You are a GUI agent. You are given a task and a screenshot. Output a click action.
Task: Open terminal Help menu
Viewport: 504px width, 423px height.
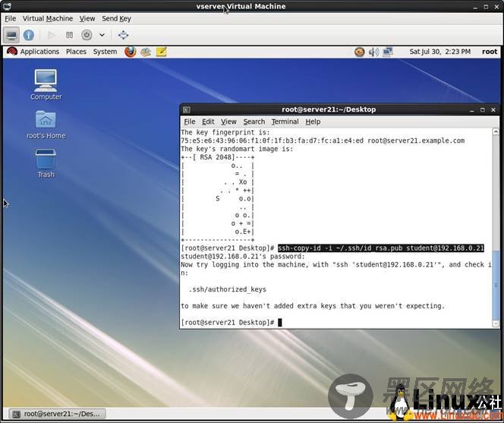point(313,122)
